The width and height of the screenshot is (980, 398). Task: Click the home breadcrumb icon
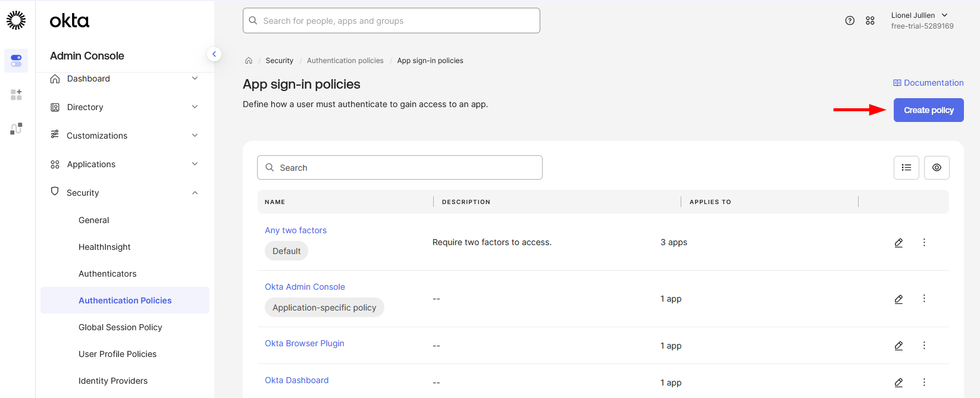(249, 61)
